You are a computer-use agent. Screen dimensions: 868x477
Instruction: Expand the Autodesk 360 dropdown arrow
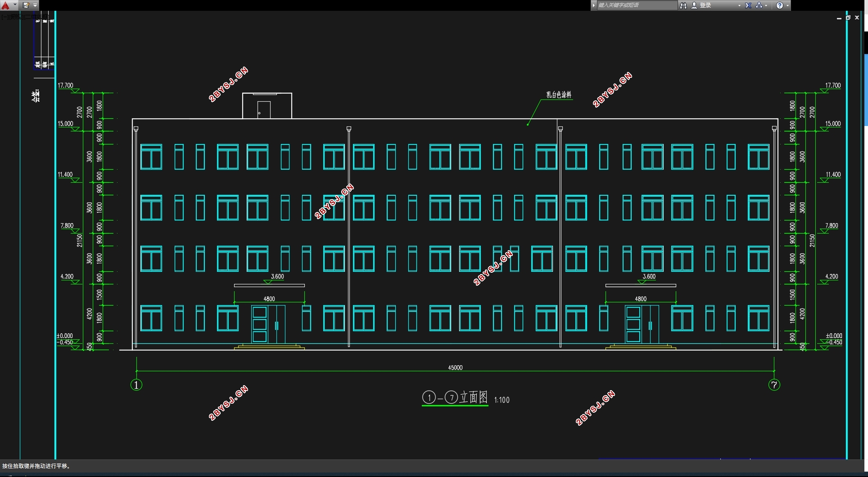[766, 5]
